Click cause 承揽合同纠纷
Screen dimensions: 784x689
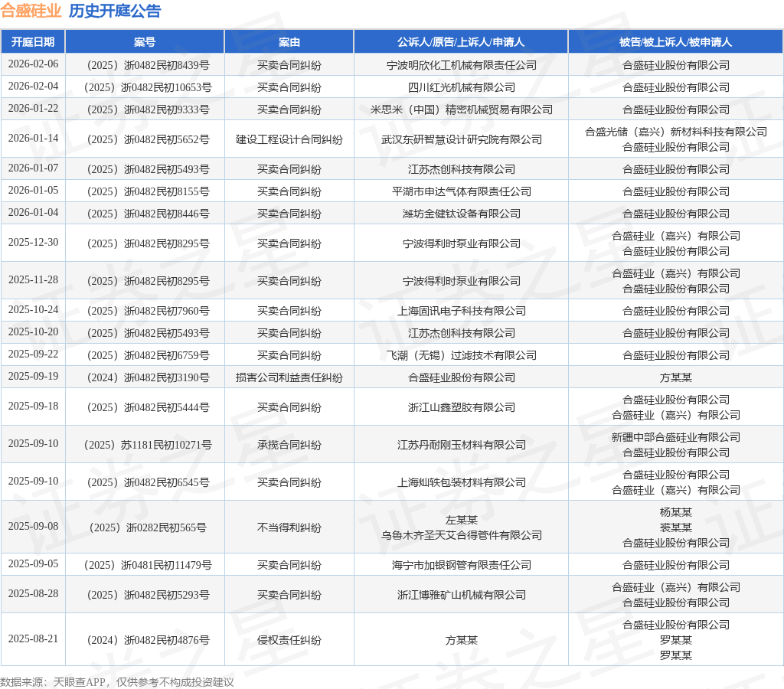(289, 445)
